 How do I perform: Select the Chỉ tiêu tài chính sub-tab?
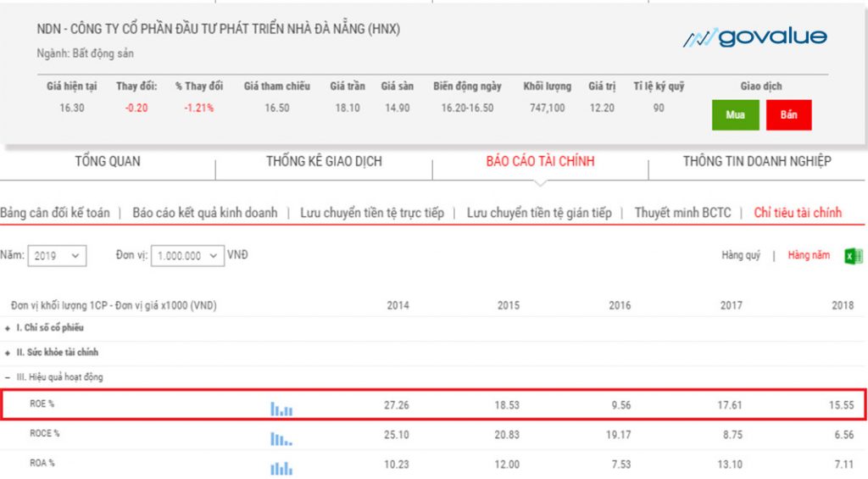798,213
